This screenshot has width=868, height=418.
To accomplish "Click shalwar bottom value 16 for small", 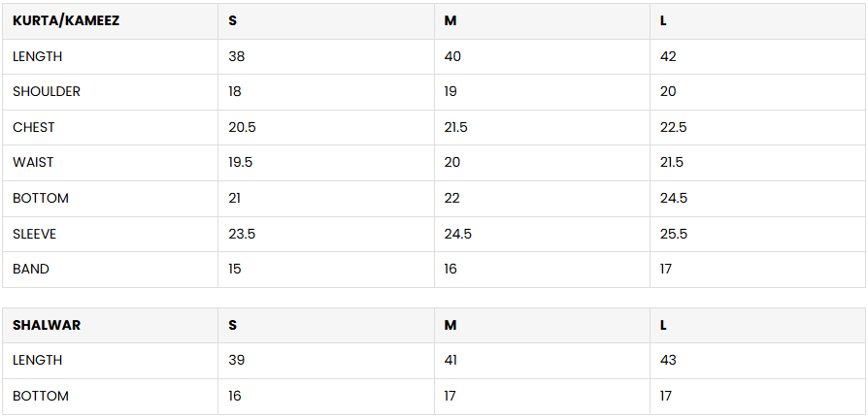I will (235, 396).
